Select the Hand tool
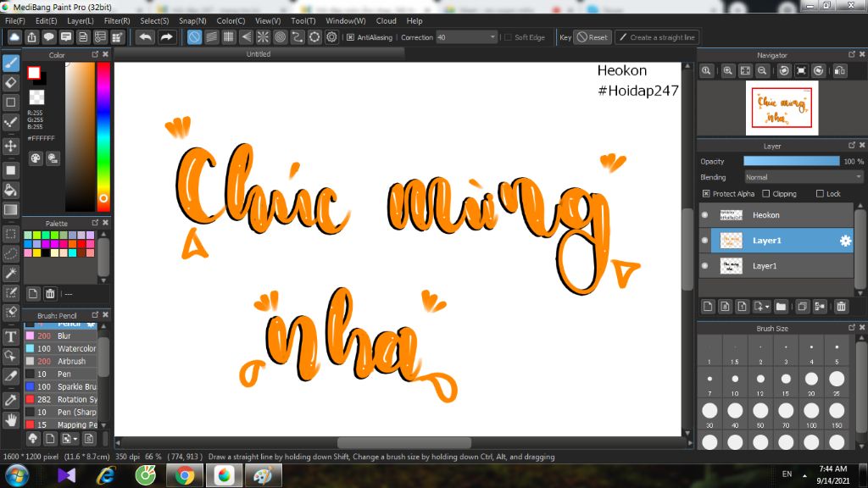The height and width of the screenshot is (488, 868). click(10, 420)
